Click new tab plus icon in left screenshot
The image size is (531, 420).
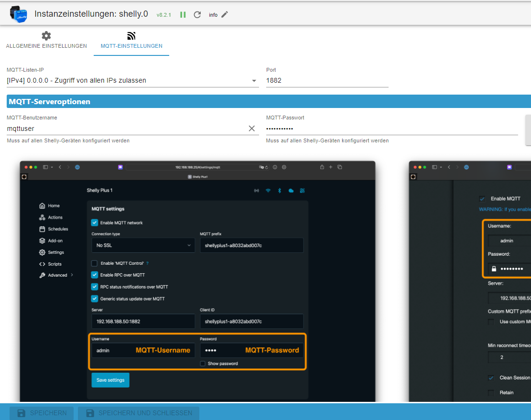[x=331, y=167]
